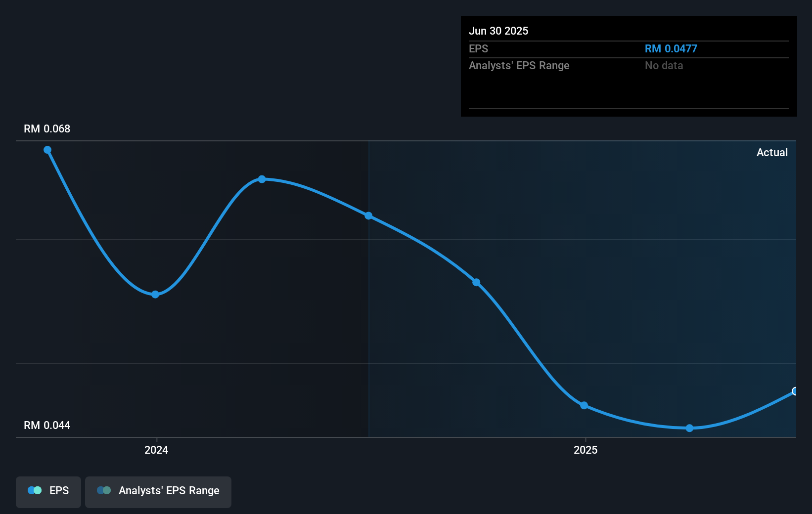This screenshot has height=514, width=812.
Task: Select the data point on the Actual boundary line
Action: click(368, 215)
